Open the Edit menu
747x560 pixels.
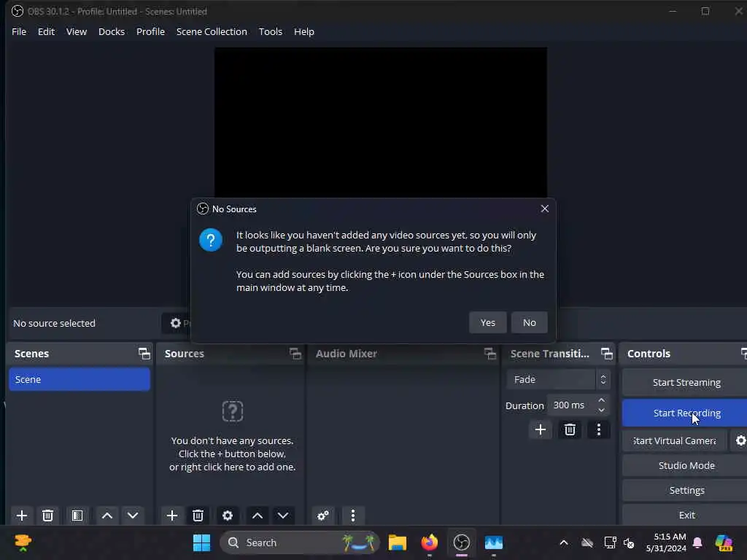46,31
